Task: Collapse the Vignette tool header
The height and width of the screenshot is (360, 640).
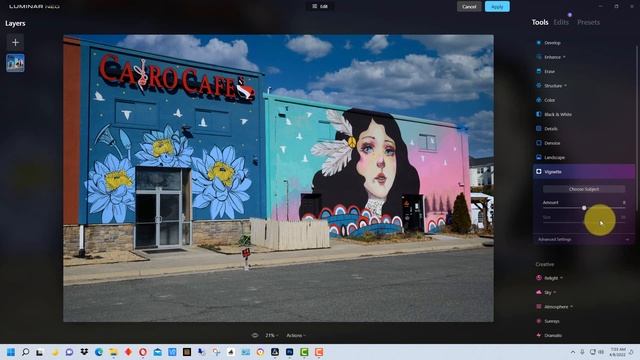Action: click(584, 172)
